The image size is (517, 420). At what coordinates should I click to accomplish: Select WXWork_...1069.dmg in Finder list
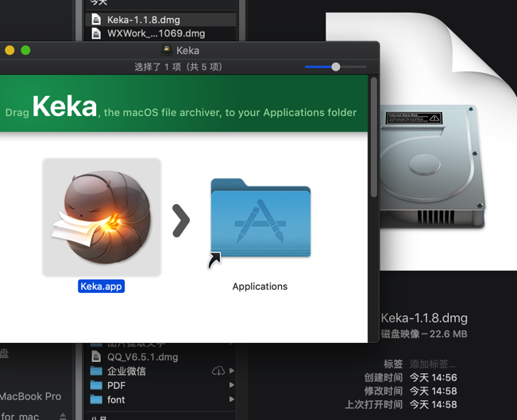[160, 33]
